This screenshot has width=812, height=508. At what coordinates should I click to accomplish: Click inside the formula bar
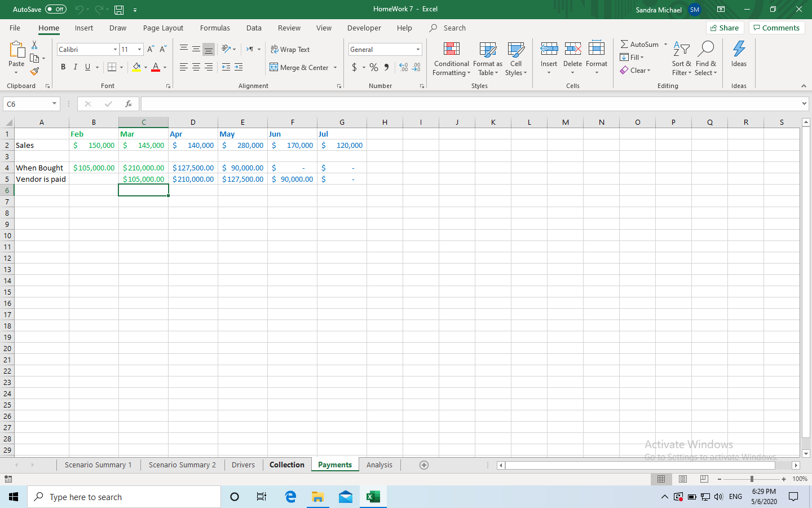pos(395,104)
